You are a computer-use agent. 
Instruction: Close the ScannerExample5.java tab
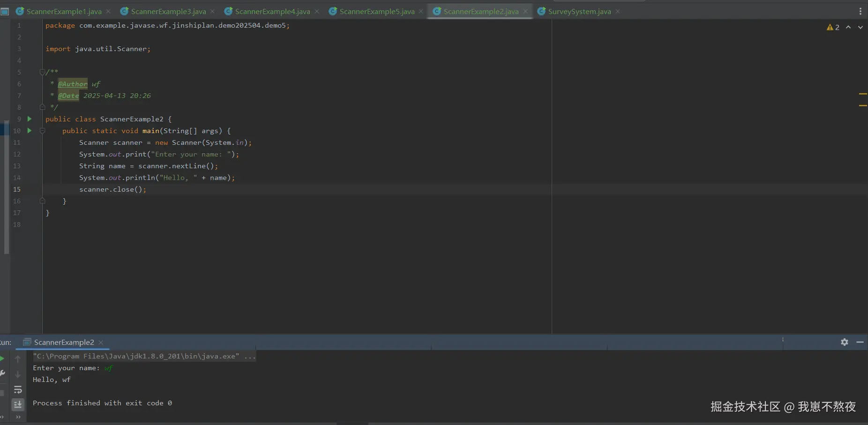pos(421,11)
